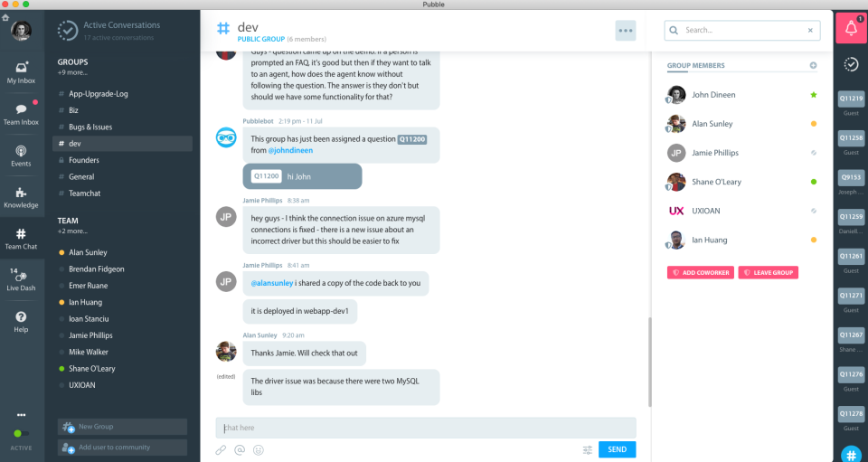Viewport: 868px width, 462px height.
Task: Open the three-dots group options menu
Action: pyautogui.click(x=626, y=31)
